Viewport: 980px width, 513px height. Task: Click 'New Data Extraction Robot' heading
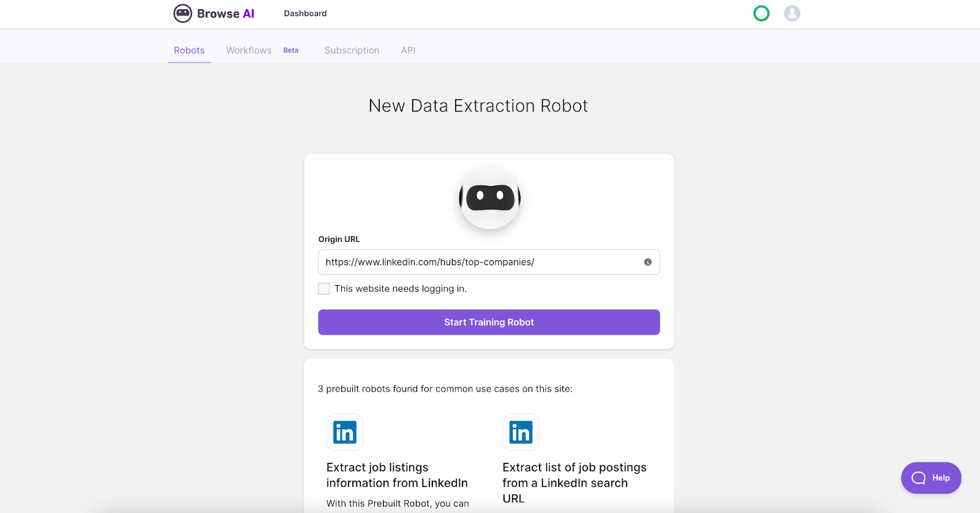(x=478, y=106)
